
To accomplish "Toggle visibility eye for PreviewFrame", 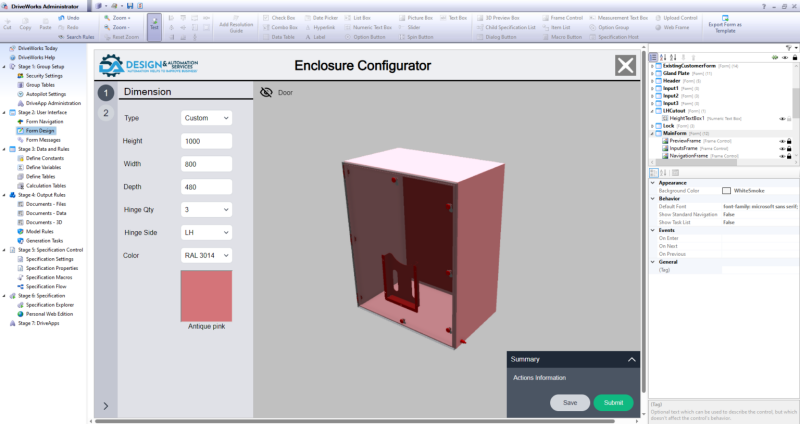I will [x=782, y=141].
